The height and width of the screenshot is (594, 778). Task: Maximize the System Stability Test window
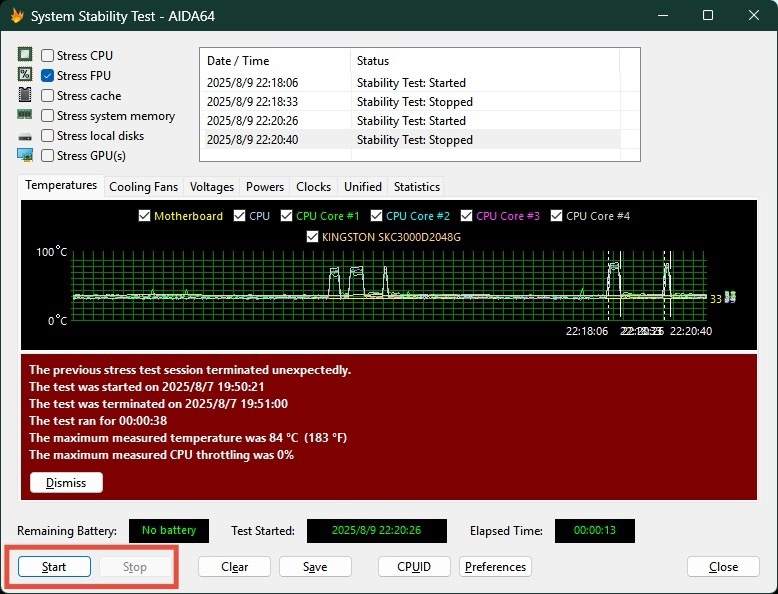pyautogui.click(x=708, y=15)
